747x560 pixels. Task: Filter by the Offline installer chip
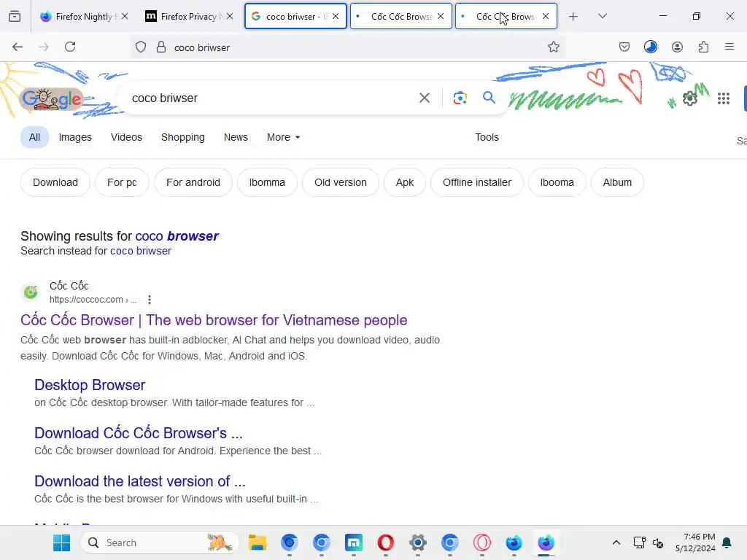click(477, 182)
